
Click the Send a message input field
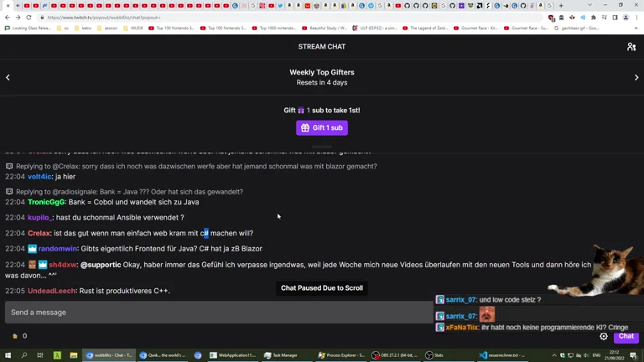220,313
